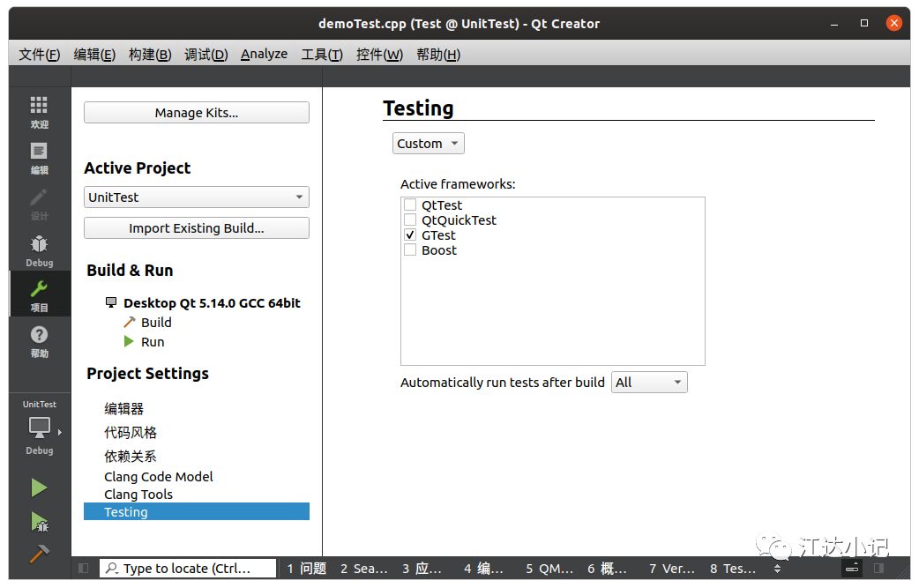Click the Manage Kits... button
This screenshot has height=588, width=919.
[x=197, y=113]
